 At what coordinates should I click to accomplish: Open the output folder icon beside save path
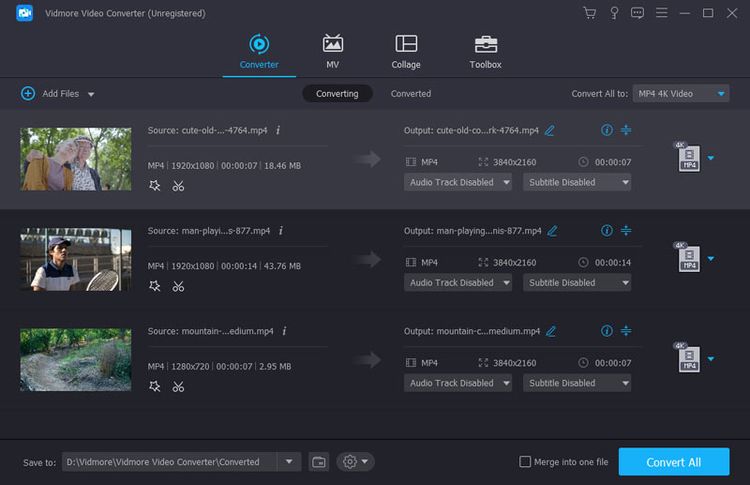click(x=319, y=462)
